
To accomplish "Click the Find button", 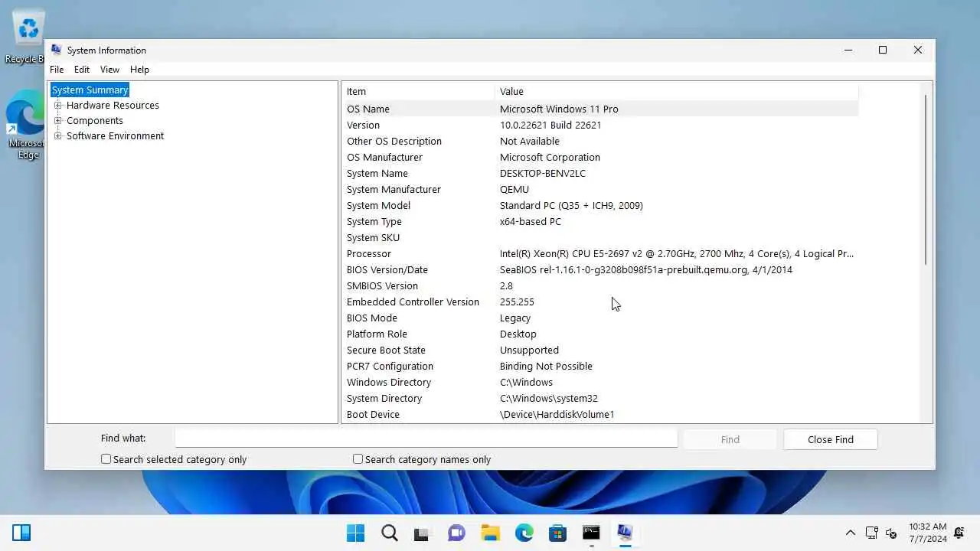I will [730, 439].
